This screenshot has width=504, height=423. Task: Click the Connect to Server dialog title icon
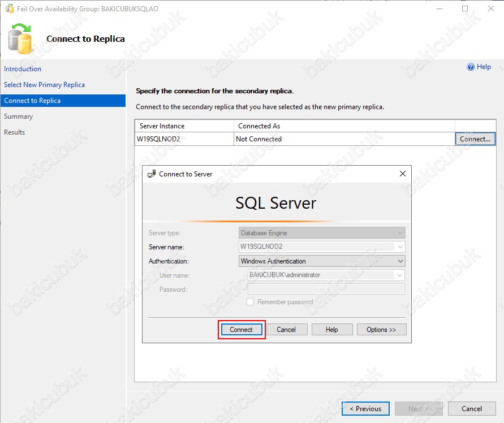click(152, 174)
